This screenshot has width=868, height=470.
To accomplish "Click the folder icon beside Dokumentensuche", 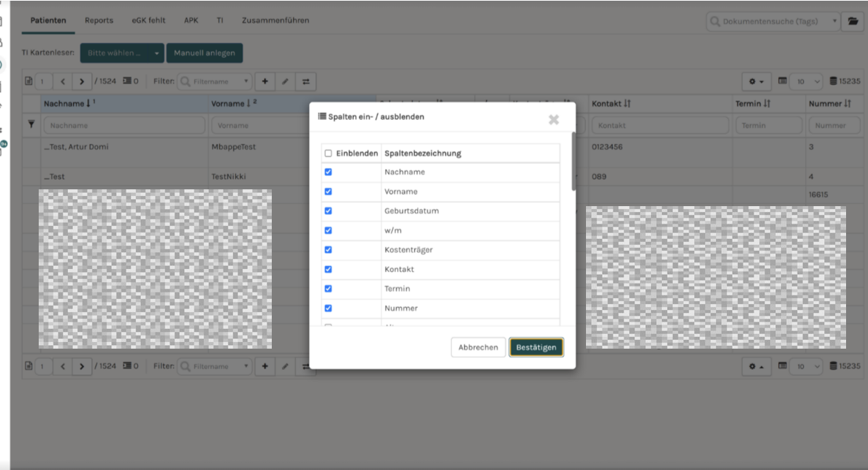I will [852, 21].
